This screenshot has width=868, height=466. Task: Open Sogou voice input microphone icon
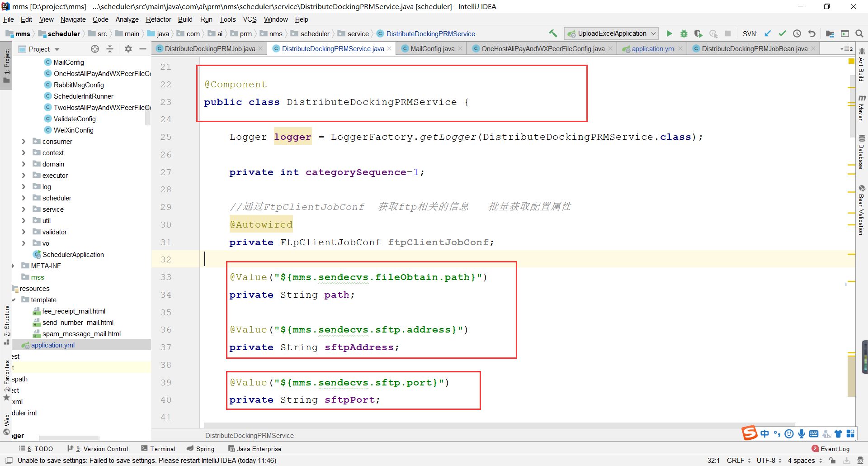pos(802,434)
